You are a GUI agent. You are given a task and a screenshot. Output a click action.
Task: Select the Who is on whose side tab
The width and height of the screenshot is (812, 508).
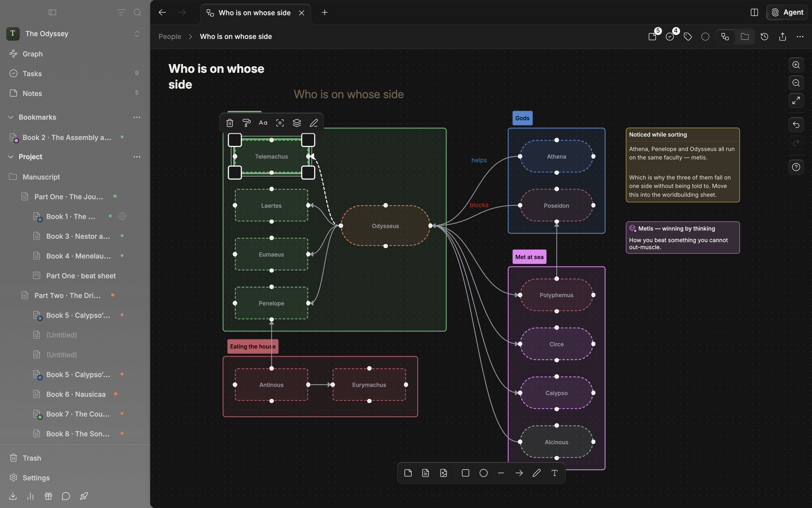coord(255,13)
